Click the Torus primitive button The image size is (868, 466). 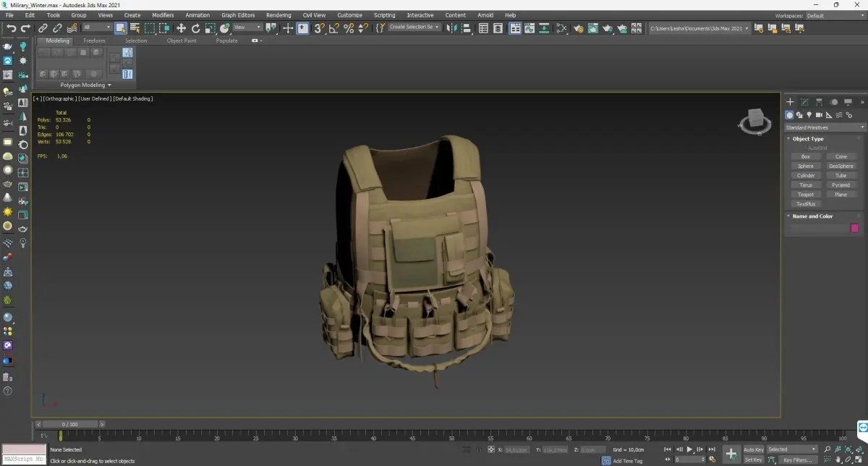806,185
